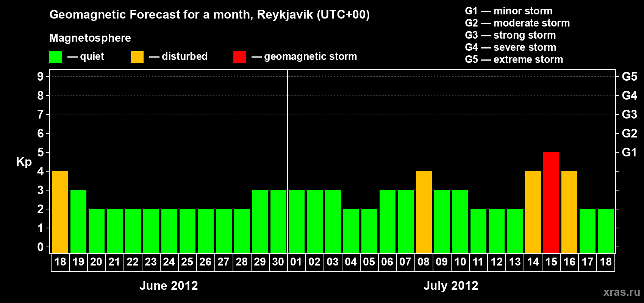
Task: Click the '— quiet' legend label
Action: pyautogui.click(x=86, y=57)
